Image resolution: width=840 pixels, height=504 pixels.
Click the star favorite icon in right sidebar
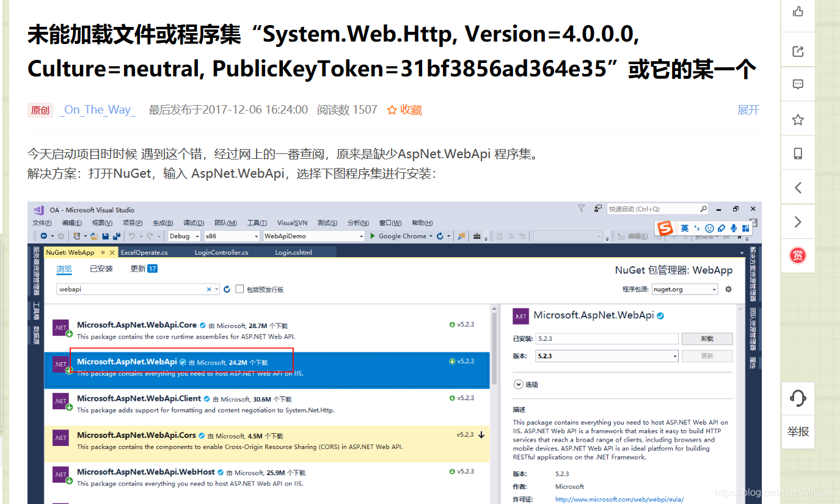point(798,120)
